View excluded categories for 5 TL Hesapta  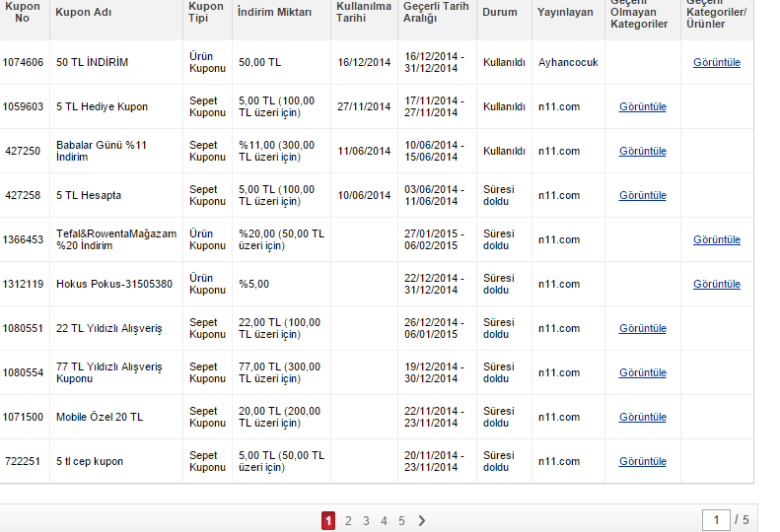pyautogui.click(x=642, y=195)
